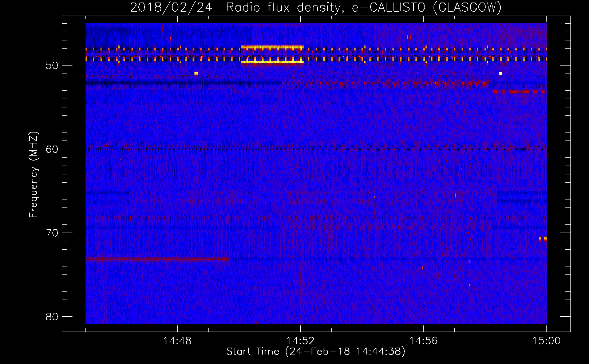Click the '70' frequency tick label
Screen dimensions: 589x364
click(x=52, y=233)
